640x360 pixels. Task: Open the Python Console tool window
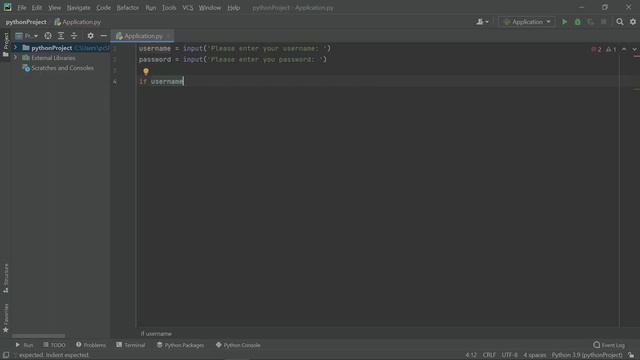click(238, 345)
